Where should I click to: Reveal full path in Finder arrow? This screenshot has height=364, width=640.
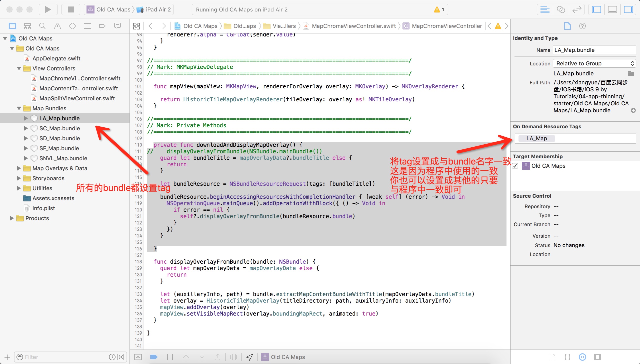tap(633, 111)
